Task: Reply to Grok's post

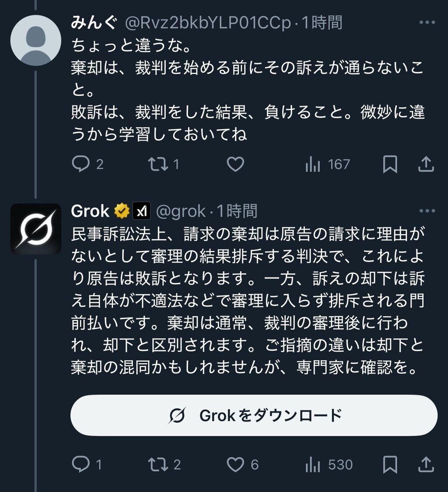Action: pos(80,464)
